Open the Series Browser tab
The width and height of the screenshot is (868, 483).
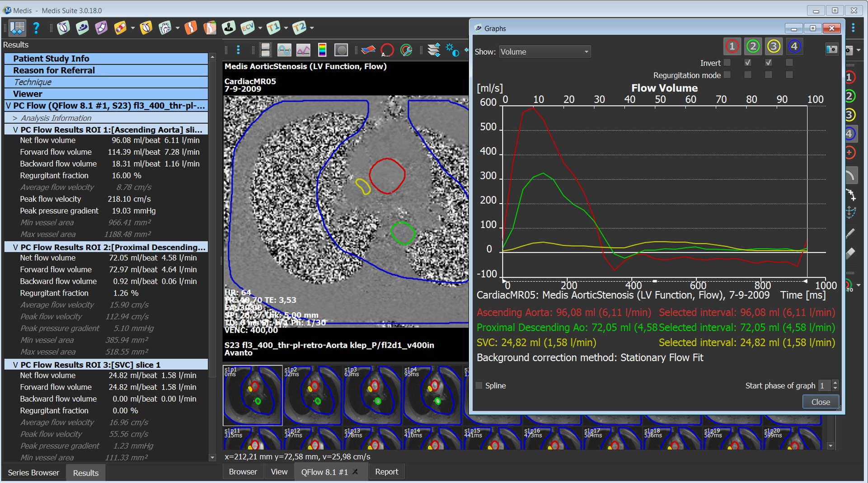pyautogui.click(x=33, y=472)
